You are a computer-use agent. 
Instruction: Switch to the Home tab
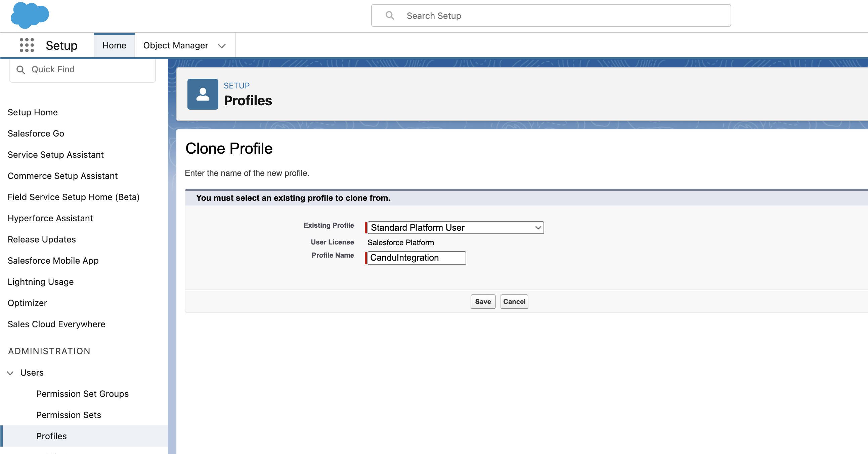click(x=114, y=45)
